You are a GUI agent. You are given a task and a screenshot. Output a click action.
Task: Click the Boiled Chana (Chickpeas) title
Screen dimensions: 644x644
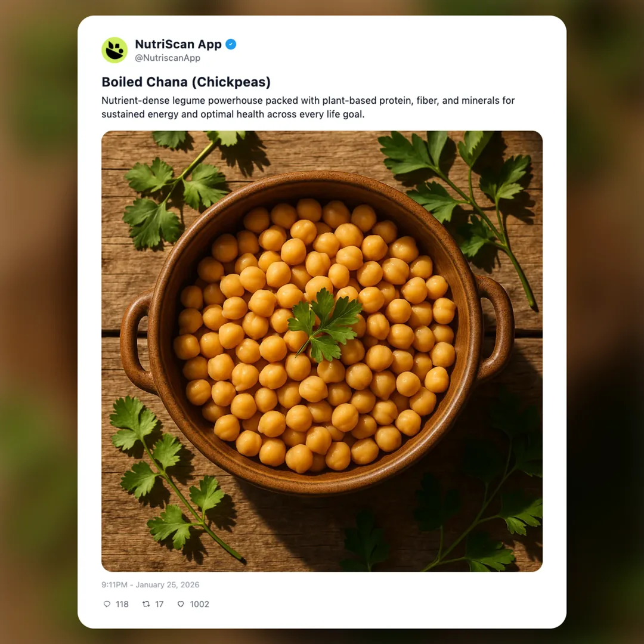(x=186, y=82)
